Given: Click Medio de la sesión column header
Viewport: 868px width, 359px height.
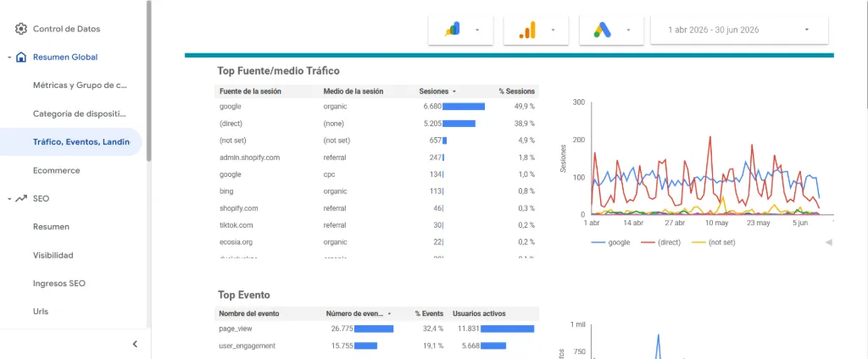Looking at the screenshot, I should (x=353, y=91).
